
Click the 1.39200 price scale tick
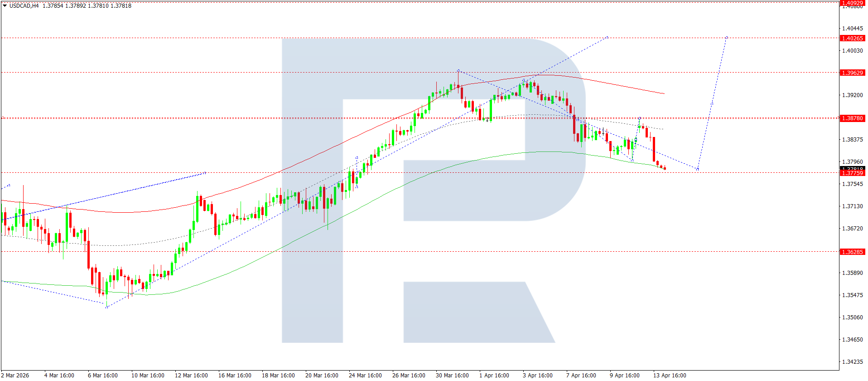tap(852, 95)
